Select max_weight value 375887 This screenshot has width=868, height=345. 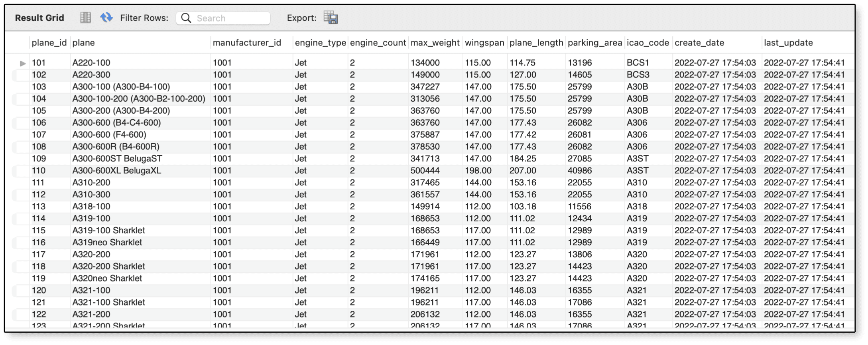click(425, 134)
